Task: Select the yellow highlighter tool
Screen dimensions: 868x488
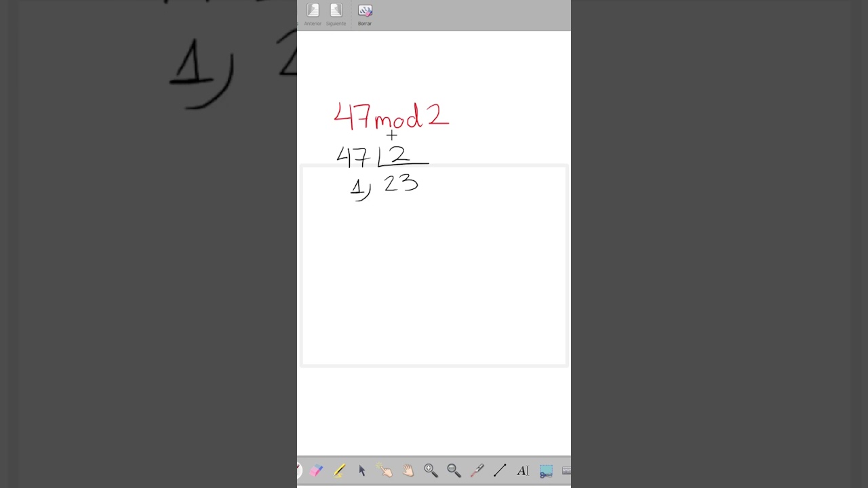Action: [x=339, y=470]
